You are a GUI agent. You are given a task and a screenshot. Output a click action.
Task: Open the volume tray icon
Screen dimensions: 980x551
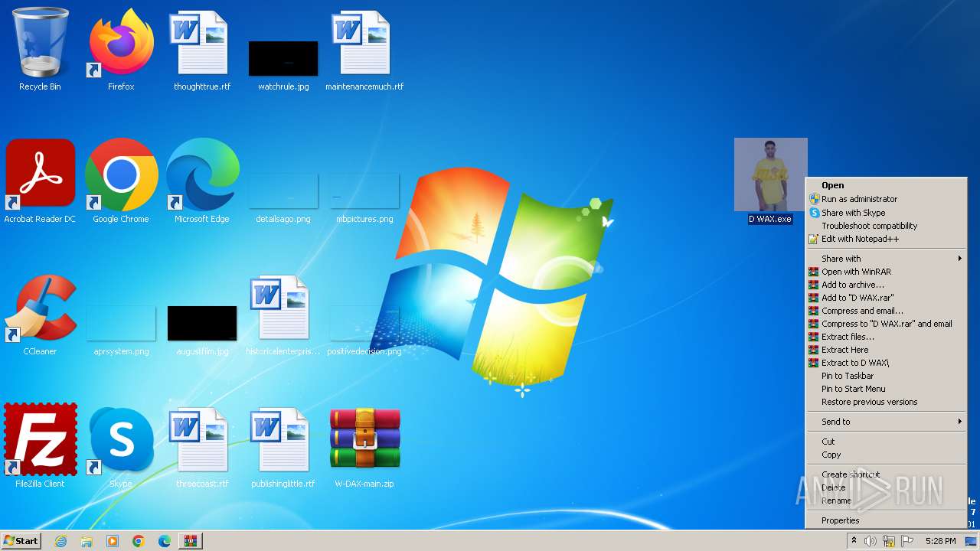(871, 541)
